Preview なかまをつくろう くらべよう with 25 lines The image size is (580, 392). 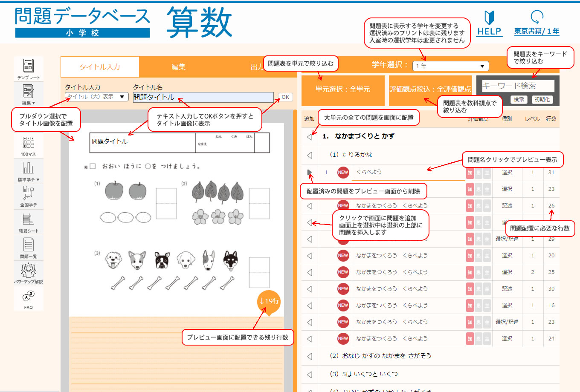point(392,272)
